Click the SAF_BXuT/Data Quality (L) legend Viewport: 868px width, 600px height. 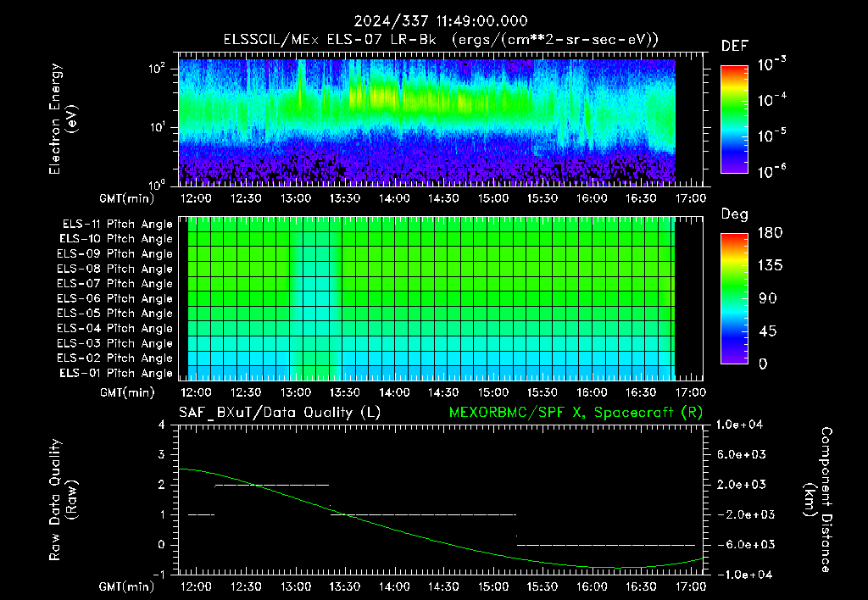point(280,413)
